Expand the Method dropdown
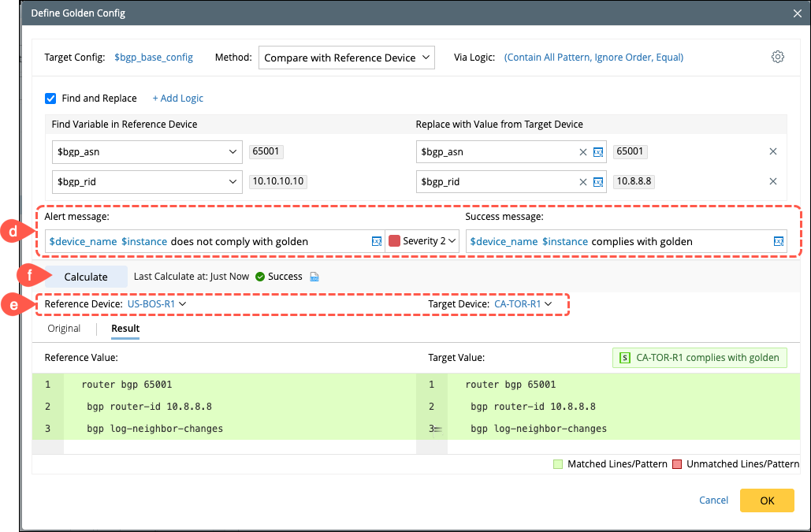 tap(346, 58)
